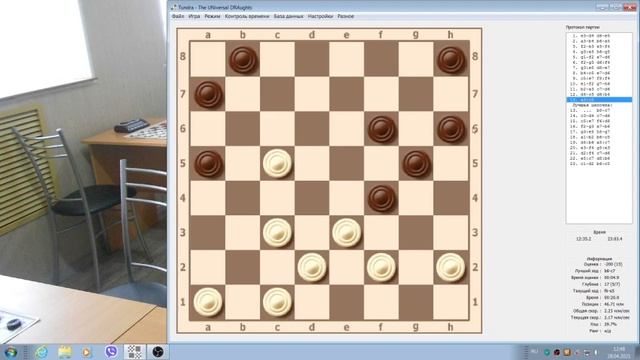Image resolution: width=640 pixels, height=360 pixels.
Task: Select the black piece on g5
Action: tap(416, 164)
